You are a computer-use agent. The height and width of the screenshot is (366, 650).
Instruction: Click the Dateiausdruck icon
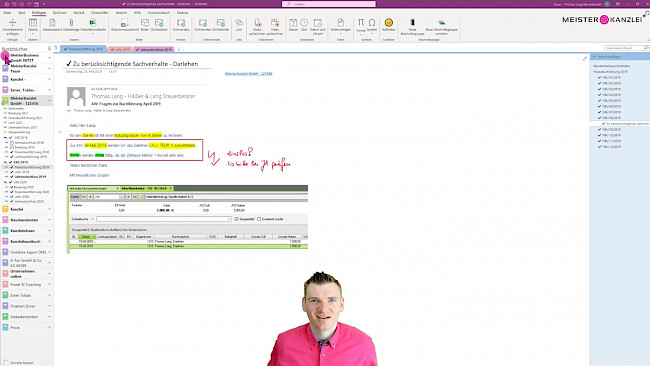click(x=52, y=26)
